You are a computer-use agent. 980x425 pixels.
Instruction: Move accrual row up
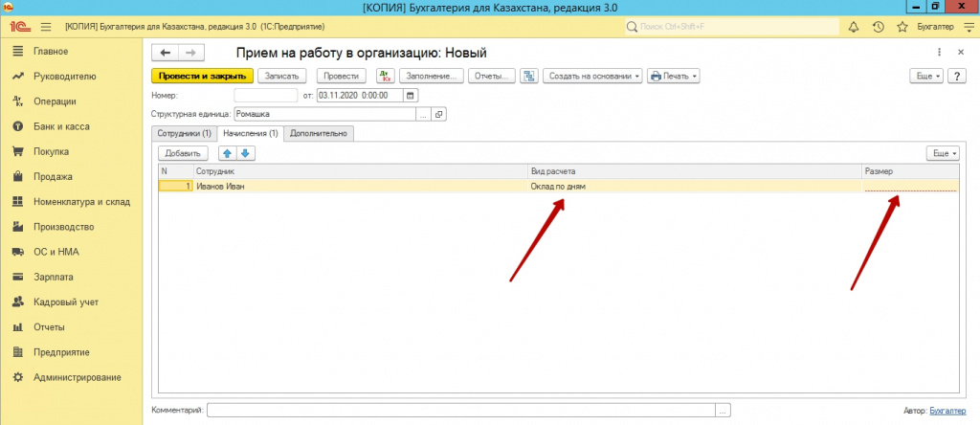228,153
